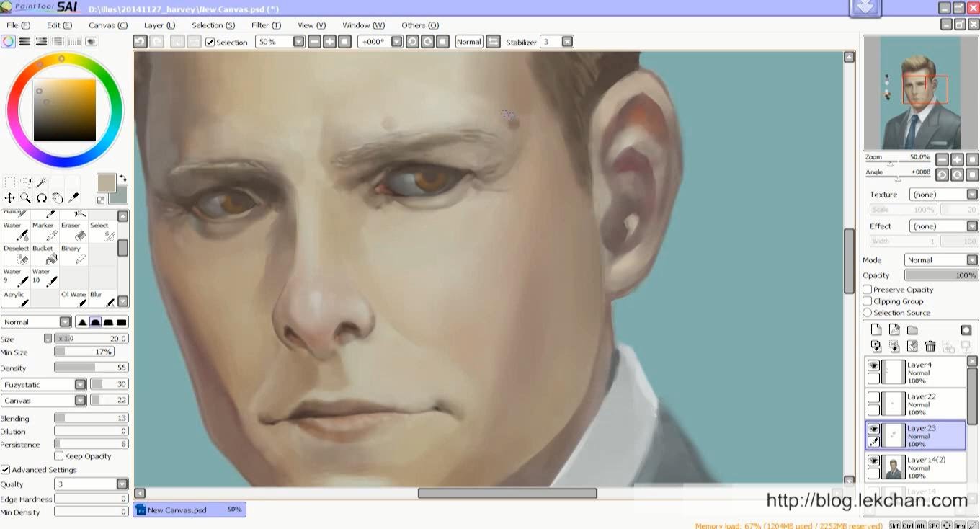Disable the Advanced Settings checkbox
980x529 pixels.
tap(5, 469)
